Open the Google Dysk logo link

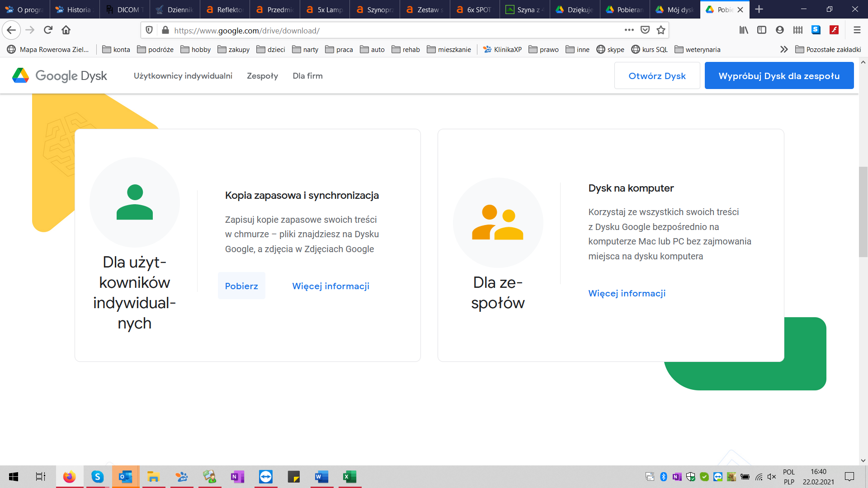coord(60,75)
